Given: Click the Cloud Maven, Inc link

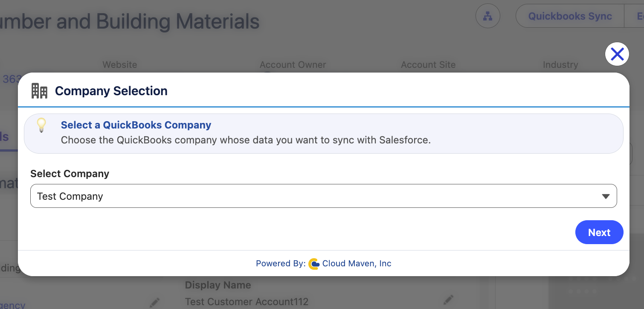Looking at the screenshot, I should (x=357, y=263).
